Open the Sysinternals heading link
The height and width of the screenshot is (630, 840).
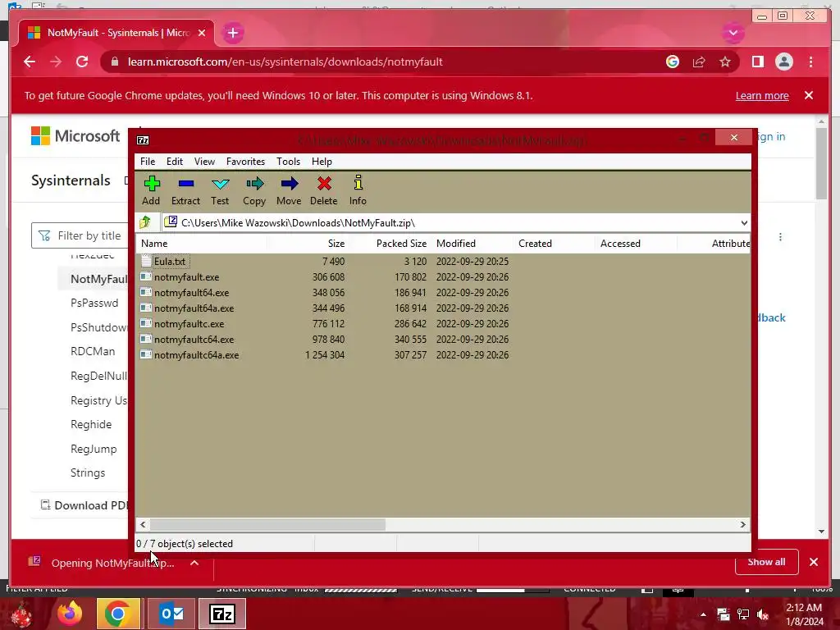(71, 180)
